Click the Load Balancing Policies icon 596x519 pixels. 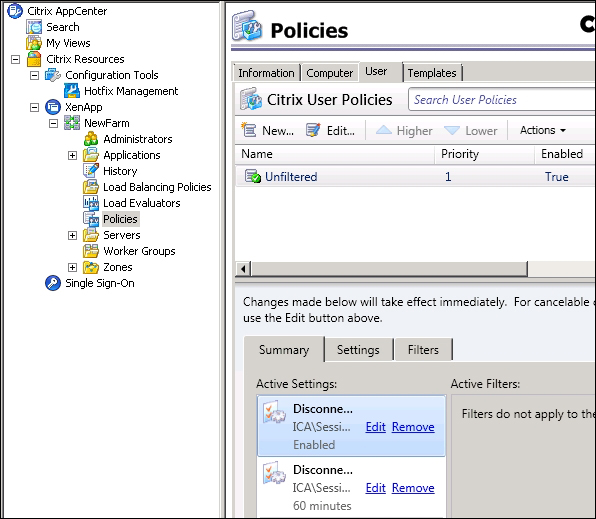point(91,187)
